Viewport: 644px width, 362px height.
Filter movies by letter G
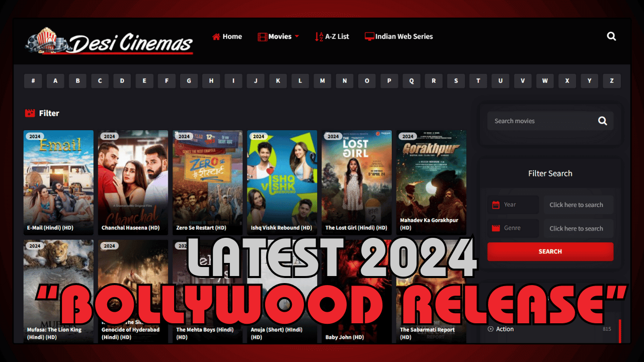click(189, 81)
